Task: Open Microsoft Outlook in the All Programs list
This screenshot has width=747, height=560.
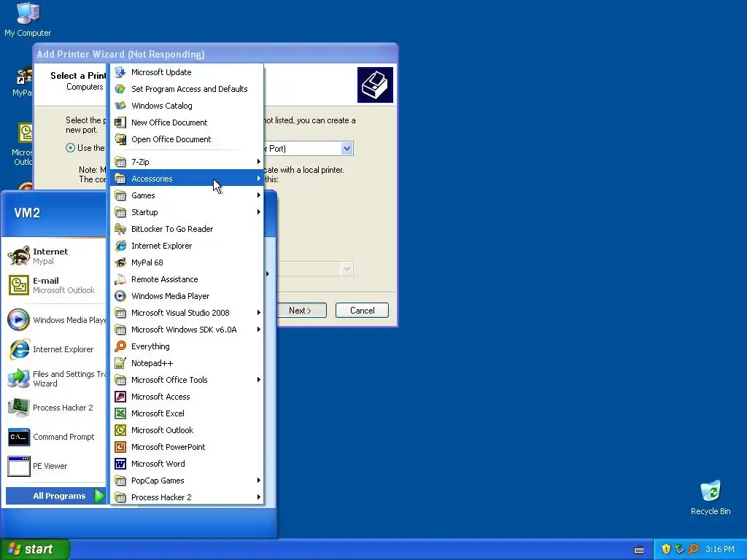Action: [187, 430]
